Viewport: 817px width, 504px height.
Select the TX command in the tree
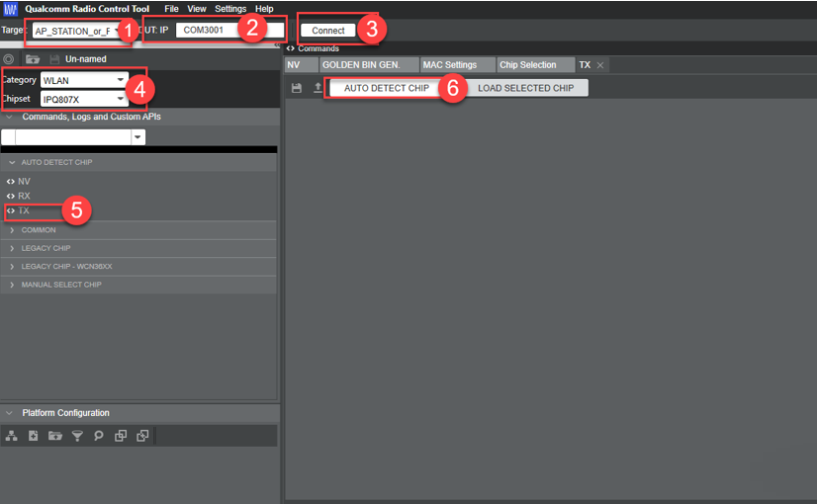pyautogui.click(x=24, y=210)
